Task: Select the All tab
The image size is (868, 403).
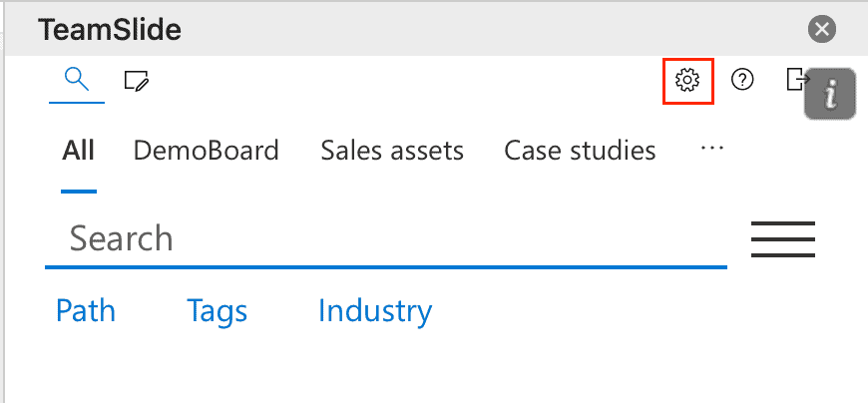Action: 78,151
